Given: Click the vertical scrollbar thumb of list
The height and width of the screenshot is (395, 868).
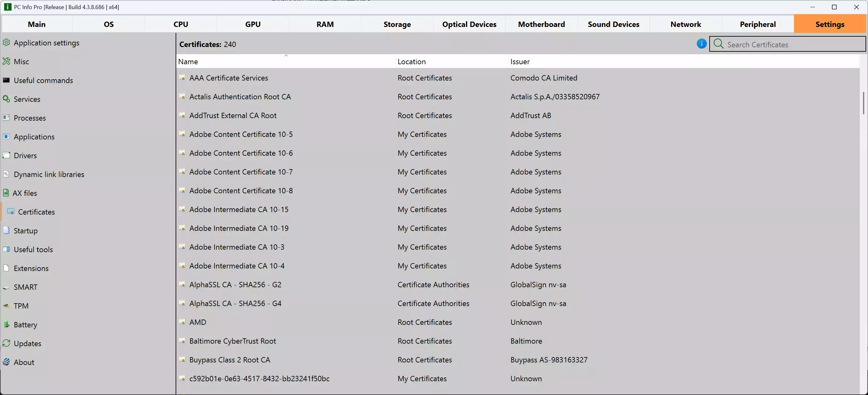Looking at the screenshot, I should (863, 103).
